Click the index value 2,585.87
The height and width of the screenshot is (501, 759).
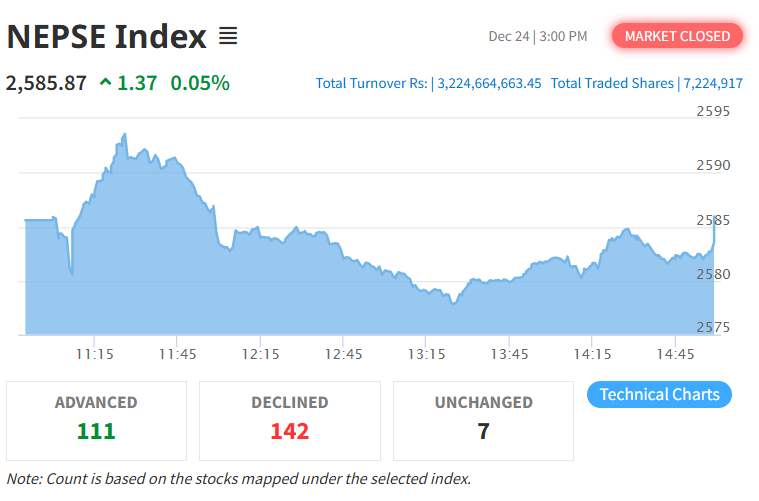click(x=46, y=83)
